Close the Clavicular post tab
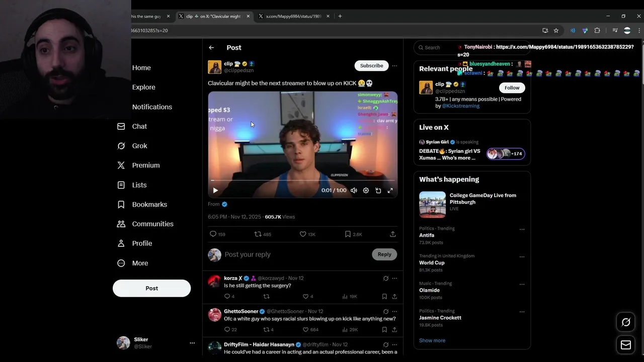Image resolution: width=644 pixels, height=362 pixels. coord(248,16)
